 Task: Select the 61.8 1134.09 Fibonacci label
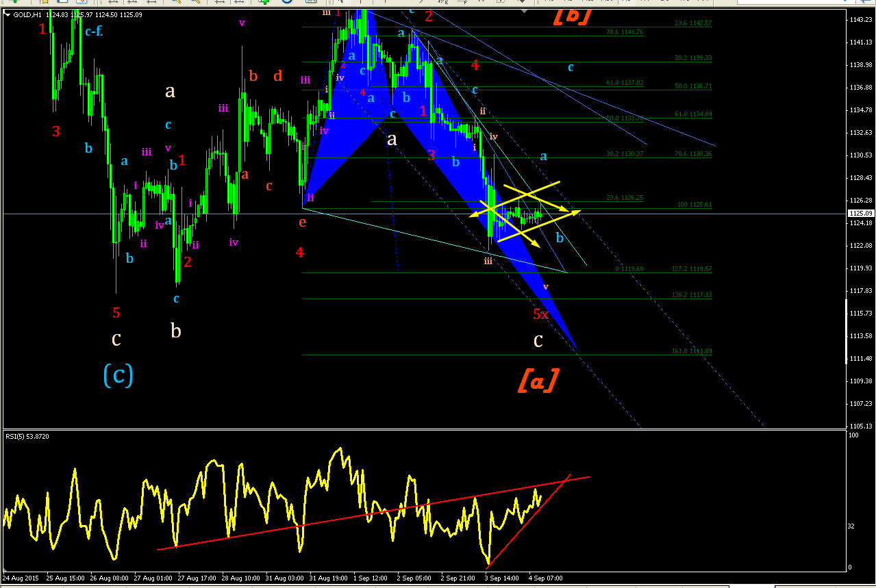click(693, 114)
